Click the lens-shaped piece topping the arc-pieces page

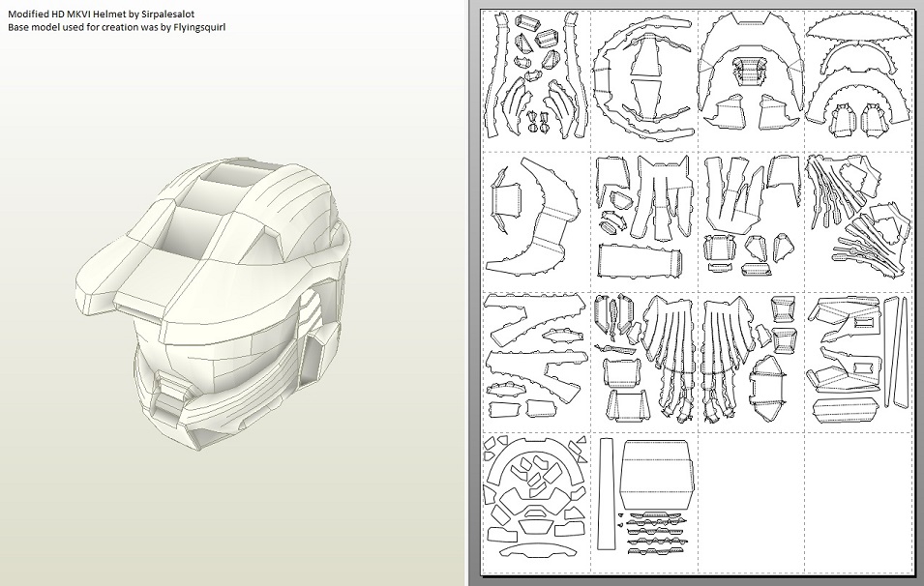[857, 27]
